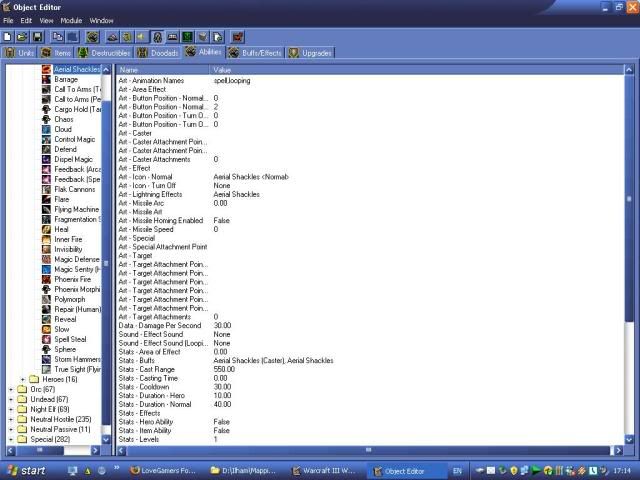Click the New Map toolbar icon
Image resolution: width=640 pixels, height=480 pixels.
pos(7,37)
